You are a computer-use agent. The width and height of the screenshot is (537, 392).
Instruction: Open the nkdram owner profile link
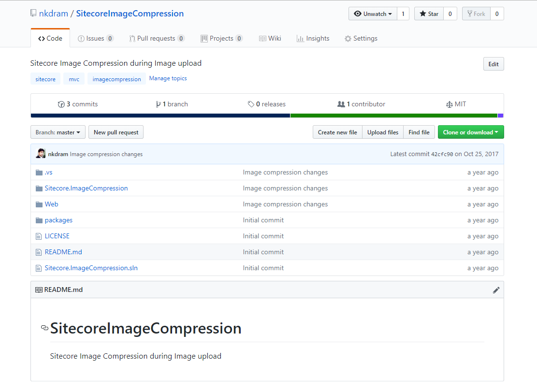(x=54, y=14)
